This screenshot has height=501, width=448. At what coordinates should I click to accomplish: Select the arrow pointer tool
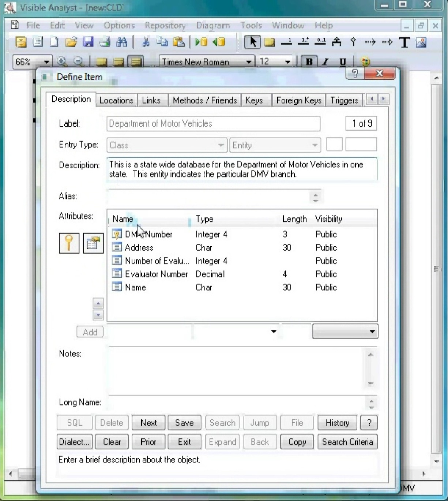(x=252, y=42)
